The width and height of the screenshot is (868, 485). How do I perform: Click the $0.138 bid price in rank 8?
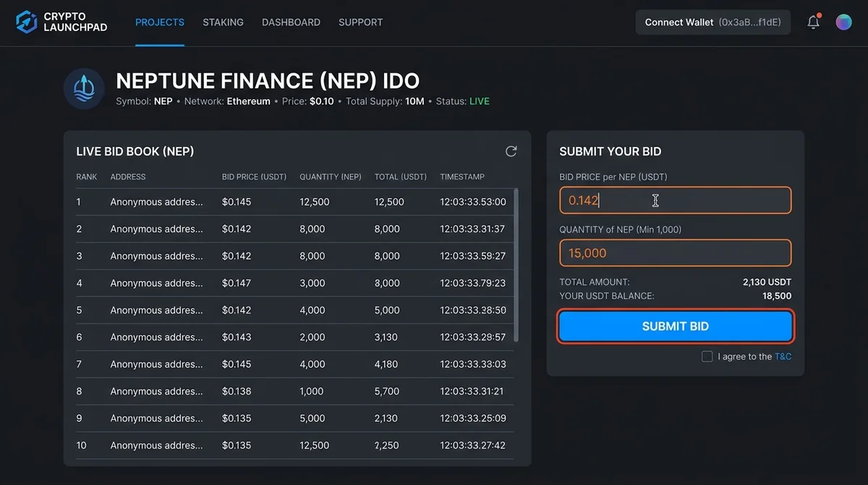click(x=237, y=391)
